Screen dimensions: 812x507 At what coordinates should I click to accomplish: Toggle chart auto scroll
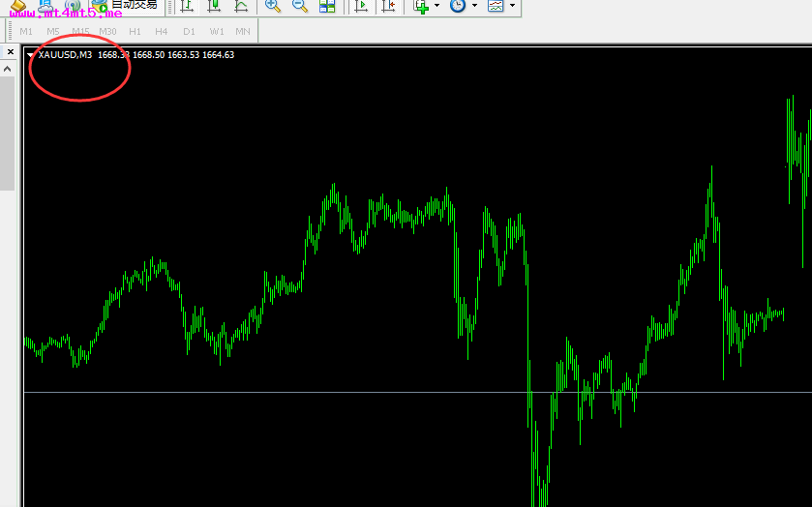pos(361,6)
